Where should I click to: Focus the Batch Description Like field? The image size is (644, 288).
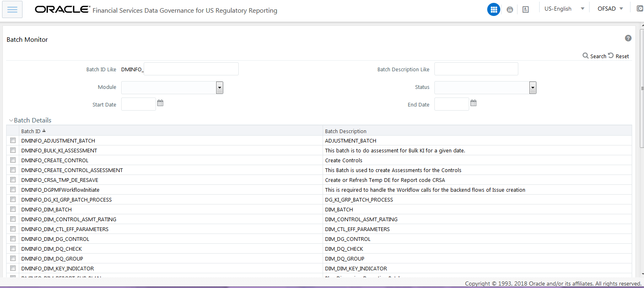click(x=476, y=69)
